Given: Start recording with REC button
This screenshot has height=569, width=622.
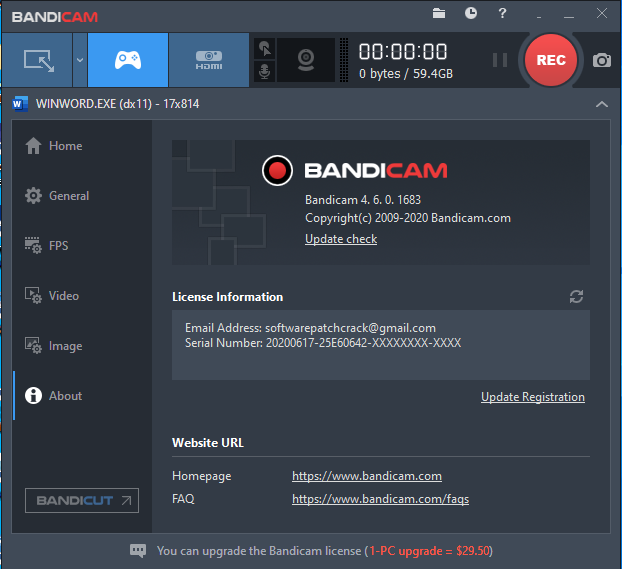Looking at the screenshot, I should coord(551,60).
